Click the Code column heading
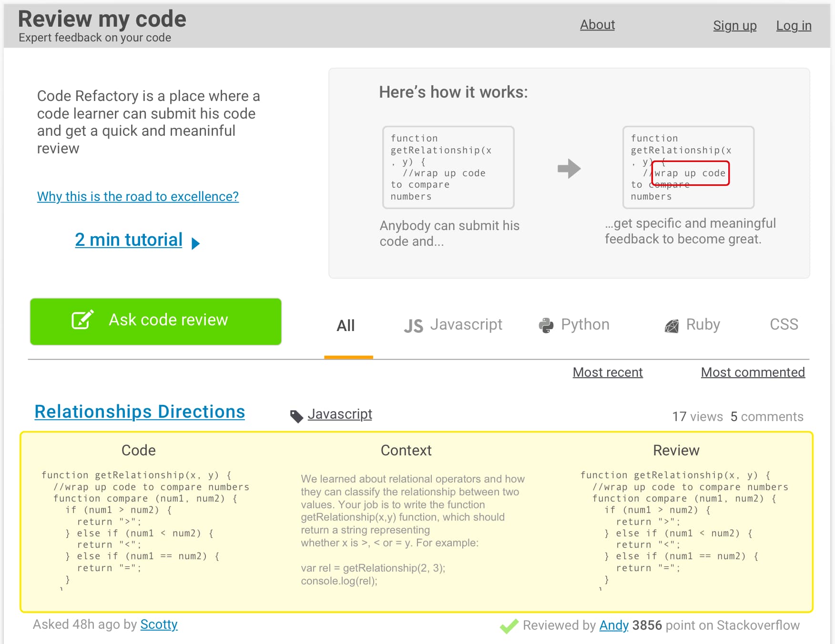Viewport: 835px width, 644px height. coord(139,450)
